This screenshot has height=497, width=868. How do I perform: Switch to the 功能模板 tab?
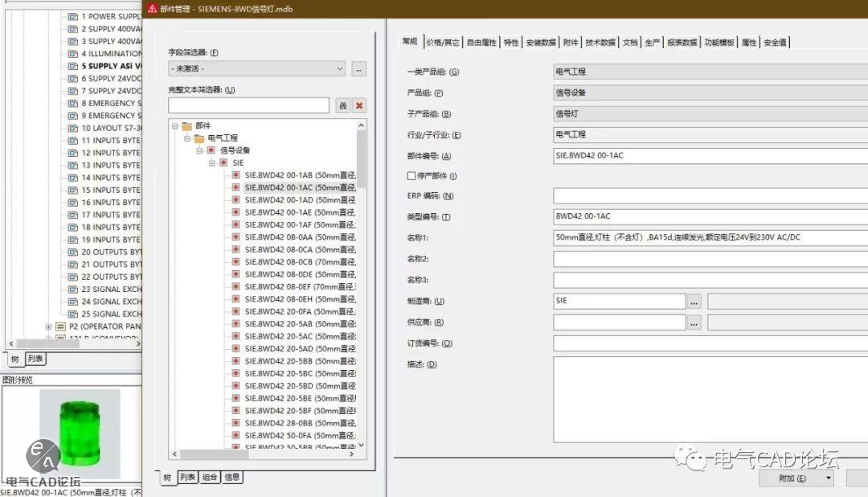pos(719,43)
